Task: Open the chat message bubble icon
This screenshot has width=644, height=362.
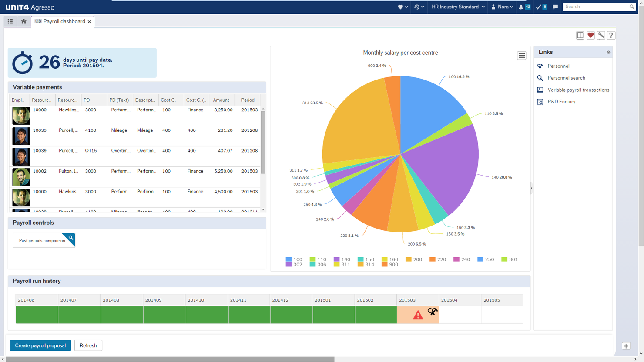Action: (555, 7)
